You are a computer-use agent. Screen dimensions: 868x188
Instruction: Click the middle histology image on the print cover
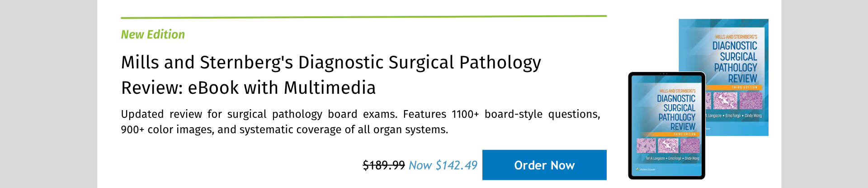[x=725, y=100]
